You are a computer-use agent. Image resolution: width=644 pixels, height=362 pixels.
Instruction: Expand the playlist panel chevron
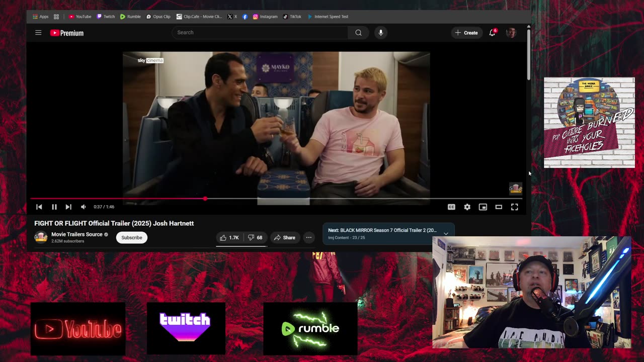(x=446, y=234)
